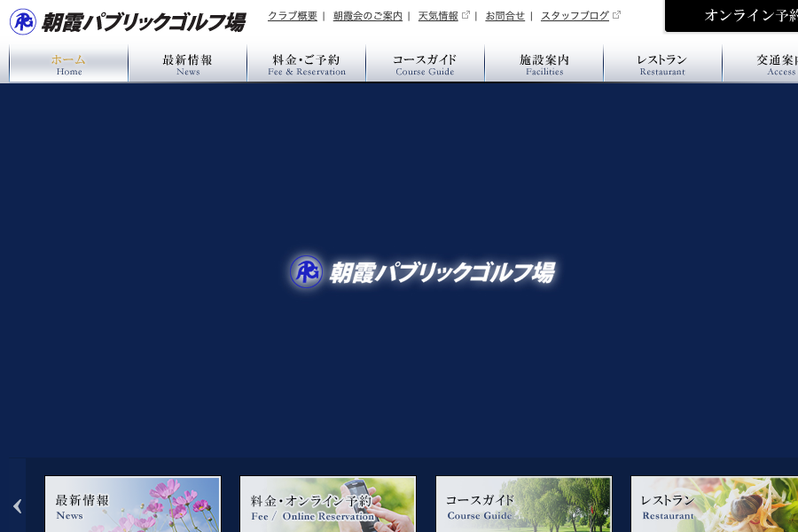Click the external link icon beside 天気情報

(465, 15)
